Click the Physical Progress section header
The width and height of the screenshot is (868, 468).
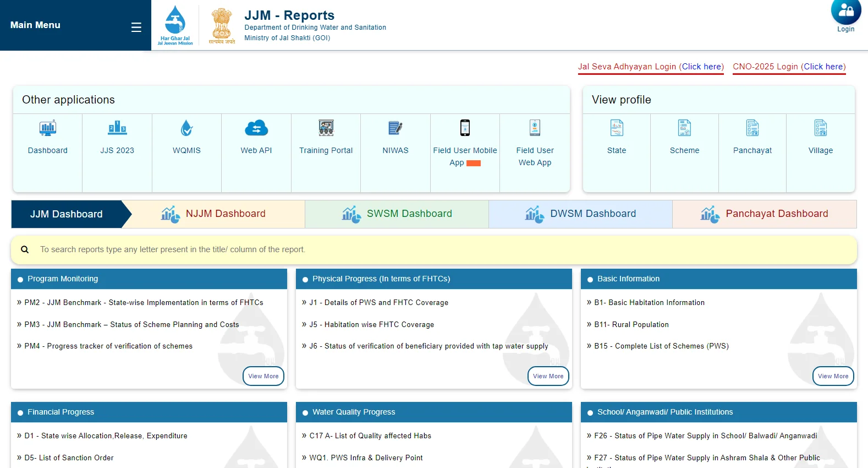(434, 279)
